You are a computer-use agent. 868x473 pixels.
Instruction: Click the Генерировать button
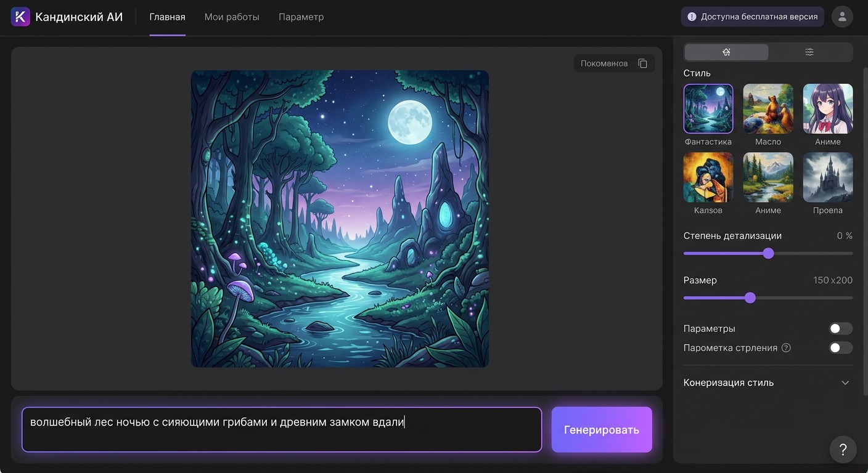[x=602, y=430]
